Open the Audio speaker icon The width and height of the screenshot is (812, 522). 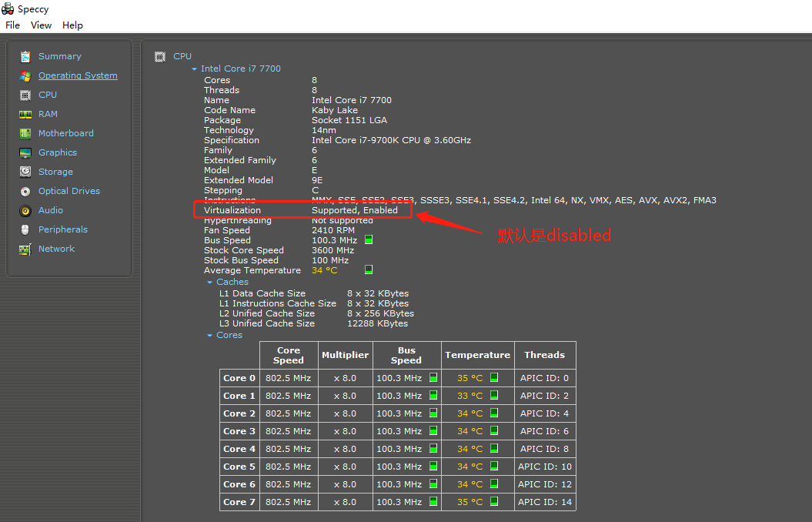pos(25,209)
